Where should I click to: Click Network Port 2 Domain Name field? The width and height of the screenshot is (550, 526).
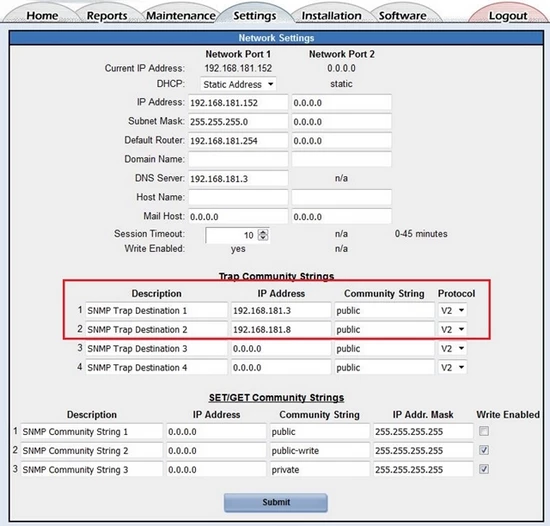342,160
